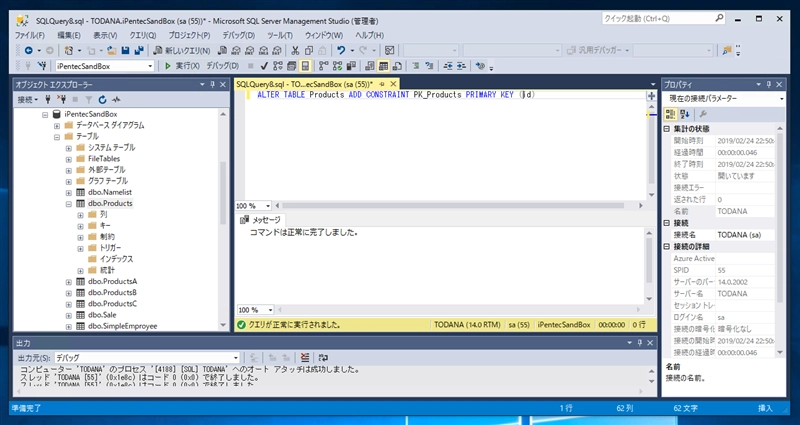Click the Object Explorer vertical scrollbar
Viewport: 800px width, 425px height.
coord(223,194)
